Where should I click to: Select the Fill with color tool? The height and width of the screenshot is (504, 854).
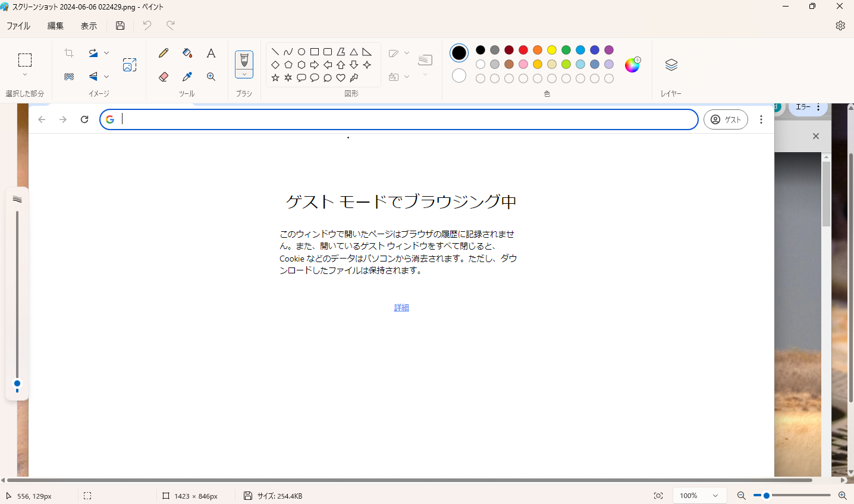click(187, 53)
